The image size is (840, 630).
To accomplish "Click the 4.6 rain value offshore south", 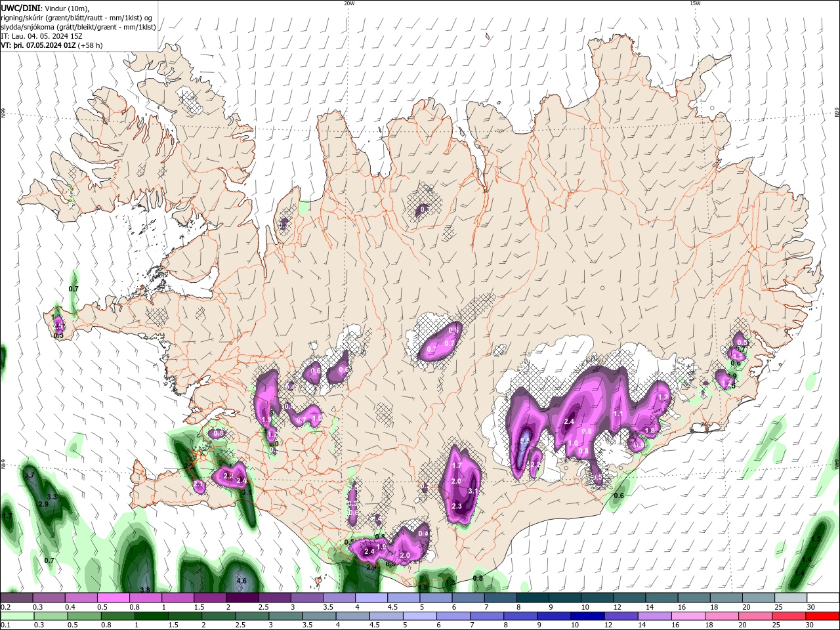I will (x=241, y=581).
